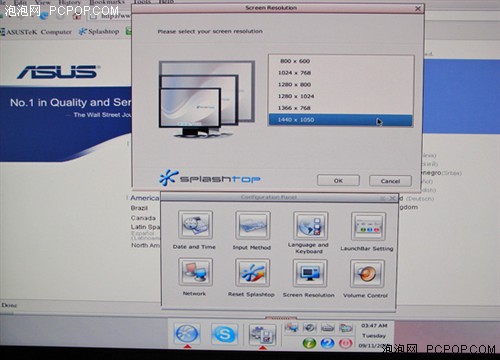This screenshot has width=500, height=360.
Task: Open Language and Keyboard settings icon
Action: coord(310,226)
